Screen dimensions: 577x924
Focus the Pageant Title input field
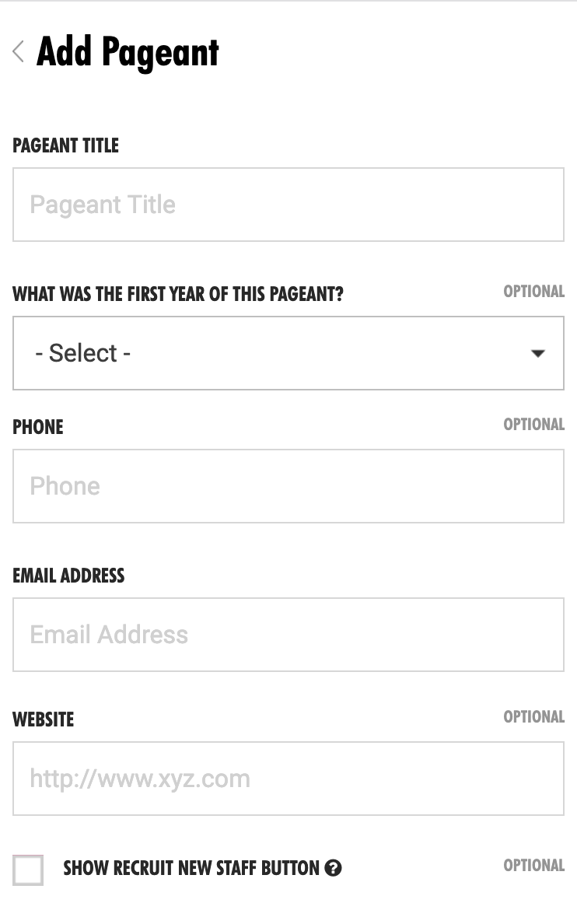click(x=288, y=205)
